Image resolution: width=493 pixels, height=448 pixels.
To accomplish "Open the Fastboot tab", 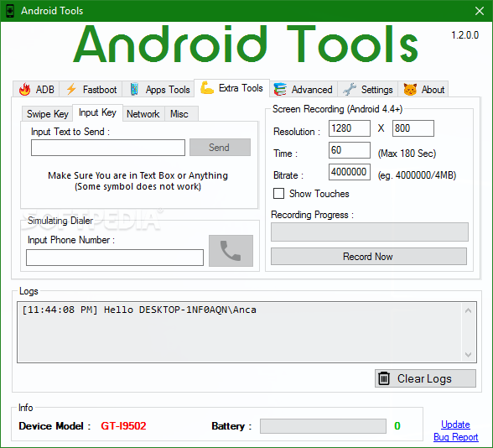I will [x=91, y=89].
